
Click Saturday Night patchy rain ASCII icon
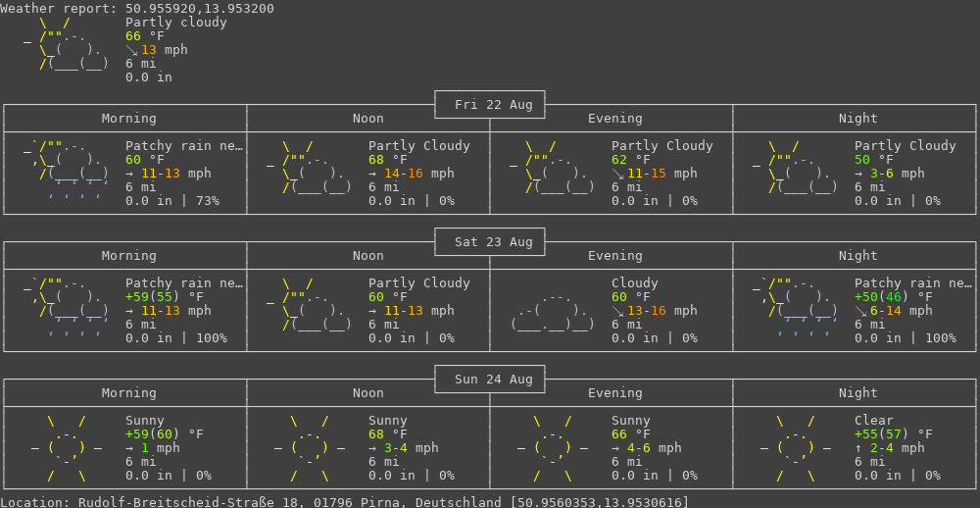(x=795, y=310)
